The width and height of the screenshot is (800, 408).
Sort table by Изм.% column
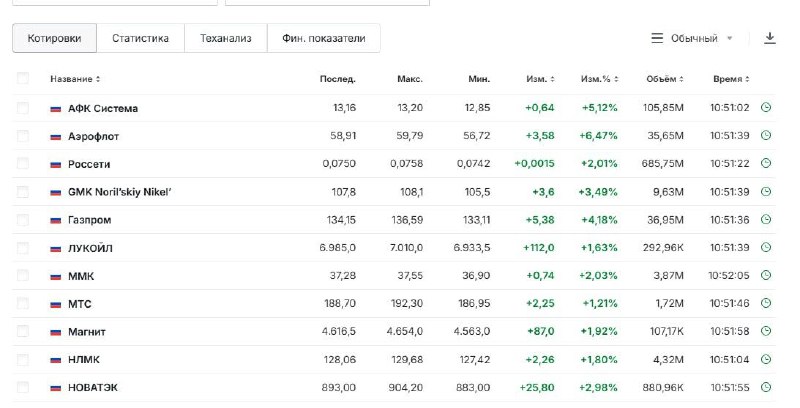coord(599,79)
